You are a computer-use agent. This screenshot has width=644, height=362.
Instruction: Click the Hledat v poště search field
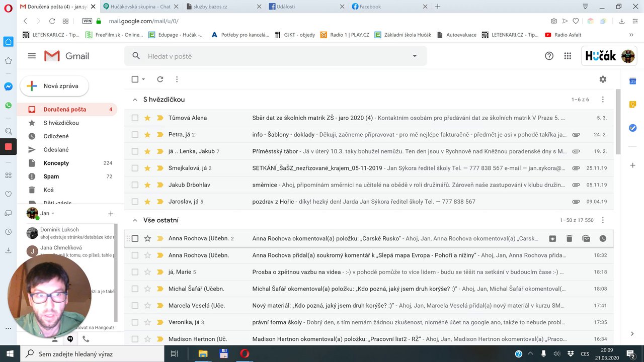275,56
